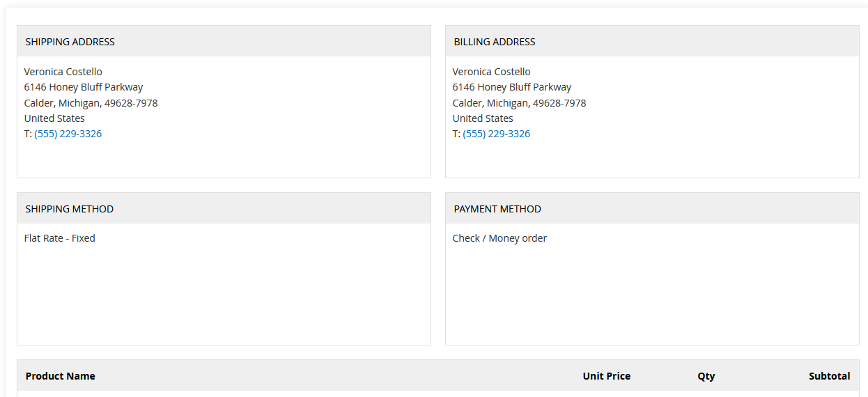Click the Shipping Address header
The height and width of the screenshot is (397, 868).
point(70,42)
